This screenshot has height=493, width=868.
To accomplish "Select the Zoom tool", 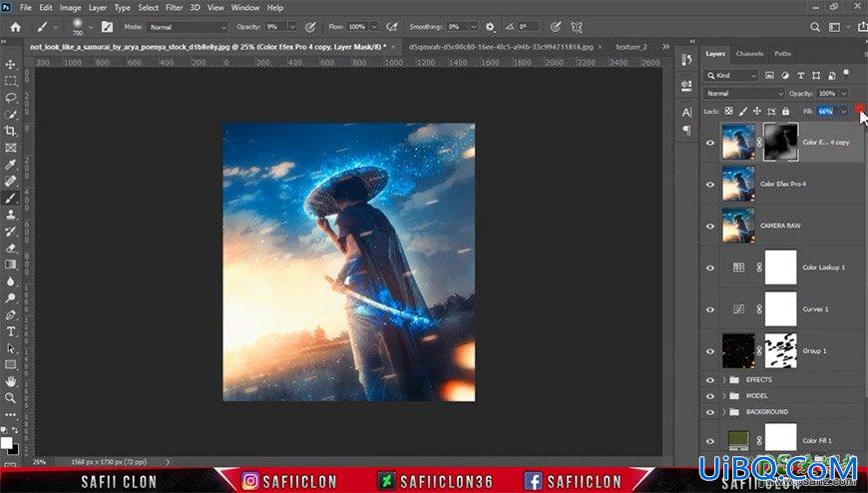I will (10, 398).
